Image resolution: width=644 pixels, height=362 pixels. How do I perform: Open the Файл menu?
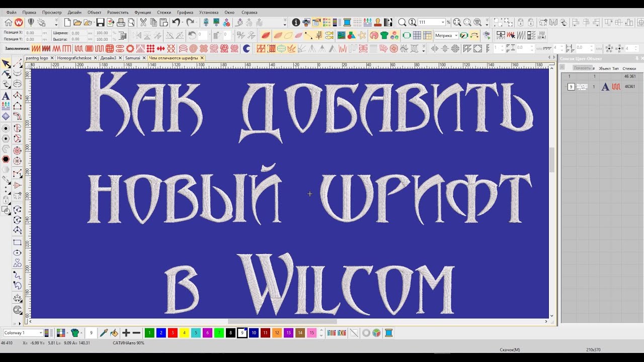[x=11, y=12]
